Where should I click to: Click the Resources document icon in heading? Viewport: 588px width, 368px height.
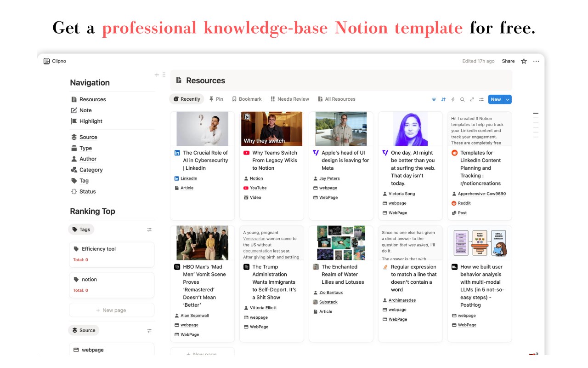(x=179, y=80)
